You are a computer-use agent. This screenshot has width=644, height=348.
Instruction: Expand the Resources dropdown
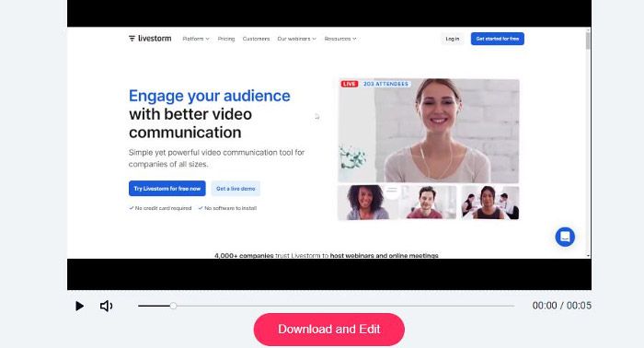point(340,39)
